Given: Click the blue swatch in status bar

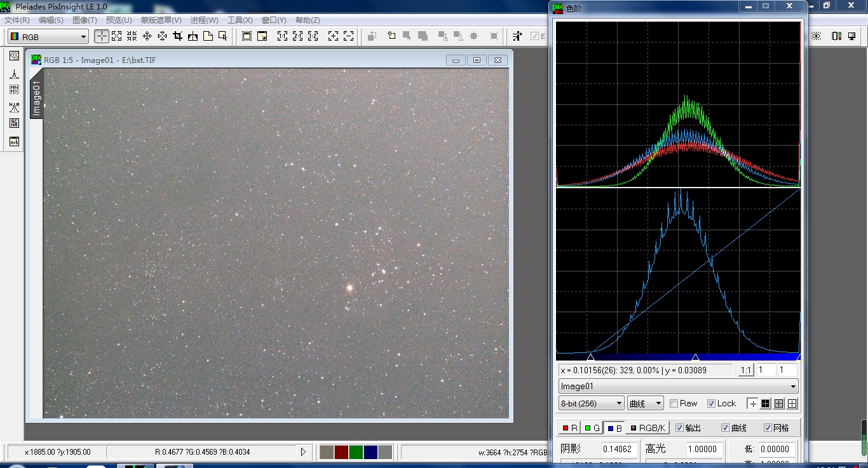Looking at the screenshot, I should click(x=370, y=452).
